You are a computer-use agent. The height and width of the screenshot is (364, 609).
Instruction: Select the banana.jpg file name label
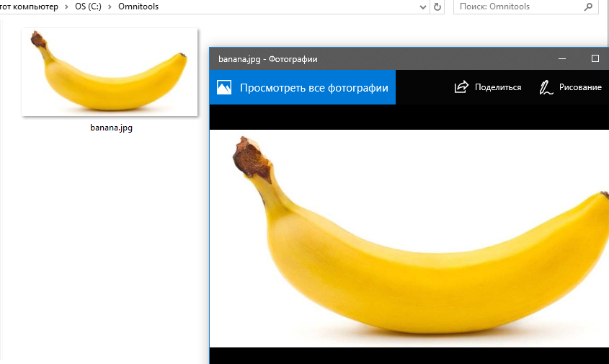pyautogui.click(x=111, y=128)
